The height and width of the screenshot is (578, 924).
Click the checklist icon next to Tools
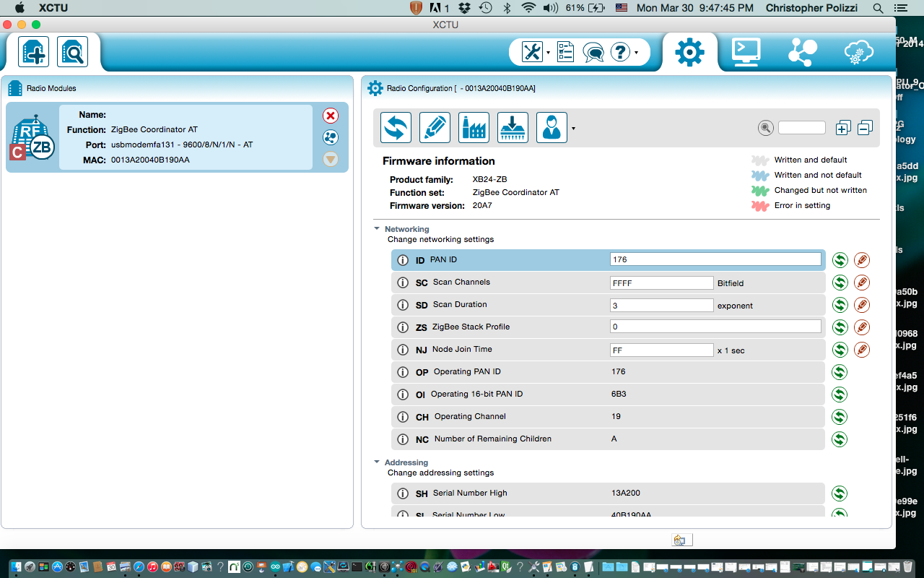(566, 52)
